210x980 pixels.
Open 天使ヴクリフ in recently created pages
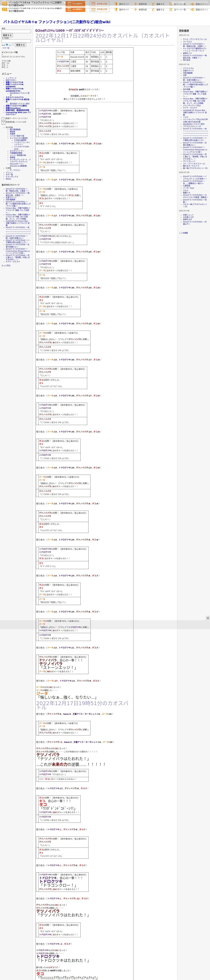coord(11,197)
